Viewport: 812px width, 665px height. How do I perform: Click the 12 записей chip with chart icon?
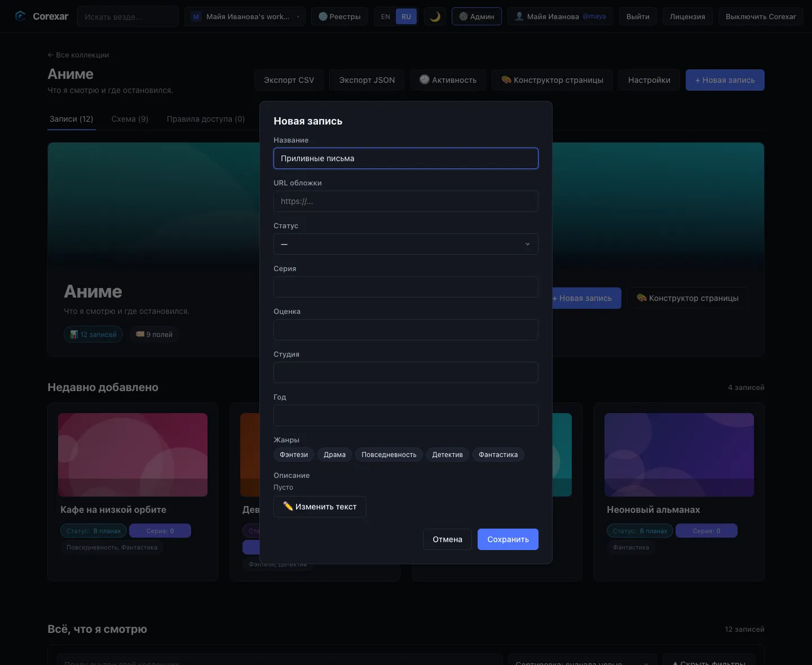pyautogui.click(x=93, y=335)
